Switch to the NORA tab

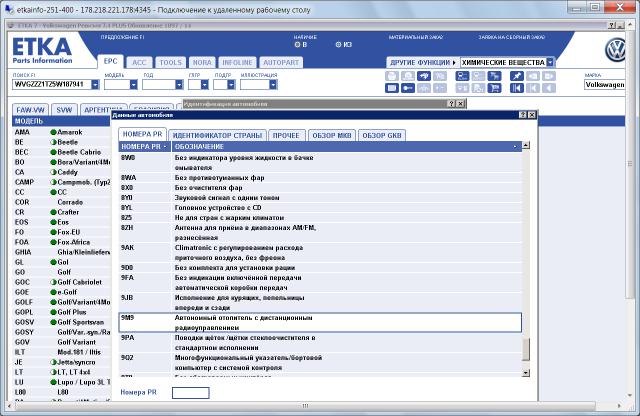tap(202, 62)
